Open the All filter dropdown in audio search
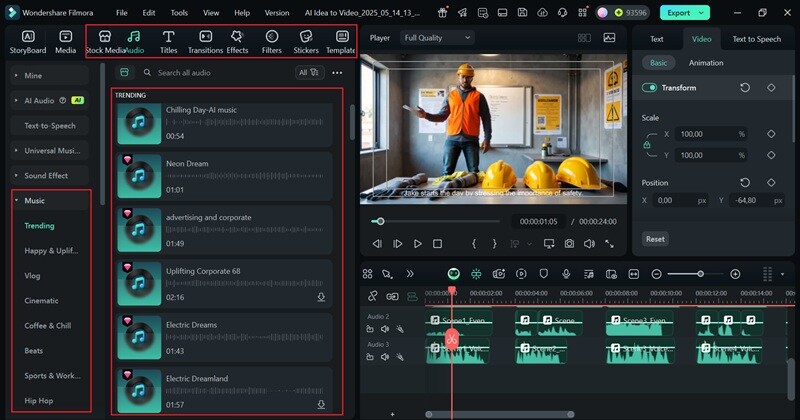The width and height of the screenshot is (800, 420). tap(309, 73)
